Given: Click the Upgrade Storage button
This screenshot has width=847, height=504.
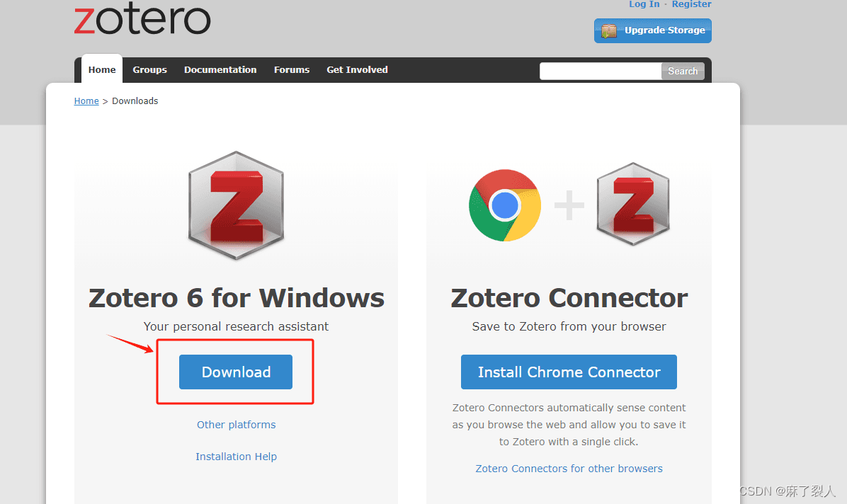Looking at the screenshot, I should click(x=652, y=30).
